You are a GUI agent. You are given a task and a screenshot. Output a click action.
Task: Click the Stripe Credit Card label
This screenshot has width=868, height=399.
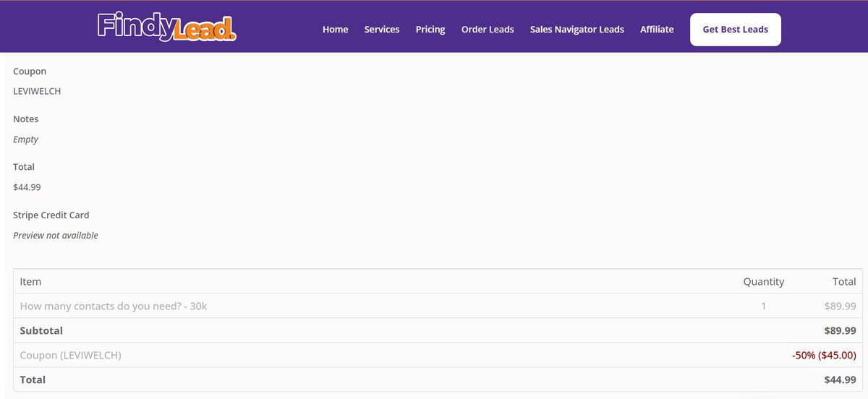pyautogui.click(x=51, y=215)
